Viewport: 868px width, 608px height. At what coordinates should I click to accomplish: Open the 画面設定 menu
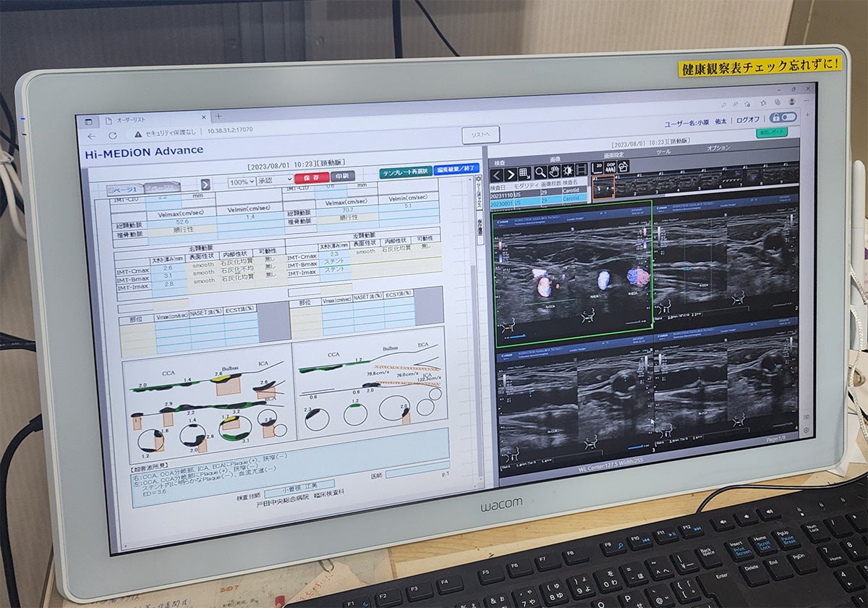tap(614, 156)
